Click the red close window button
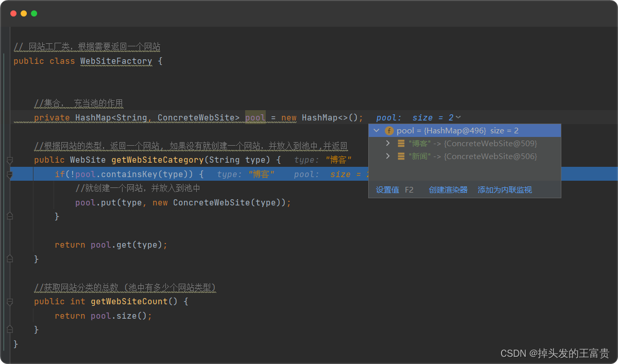Viewport: 618px width, 364px height. coord(13,13)
